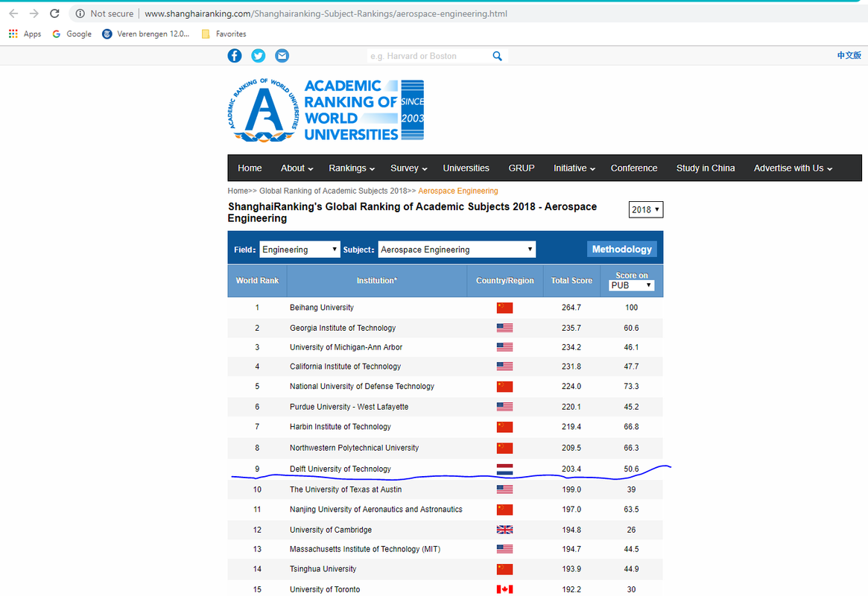
Task: Open the 2018 year dropdown
Action: [x=645, y=210]
